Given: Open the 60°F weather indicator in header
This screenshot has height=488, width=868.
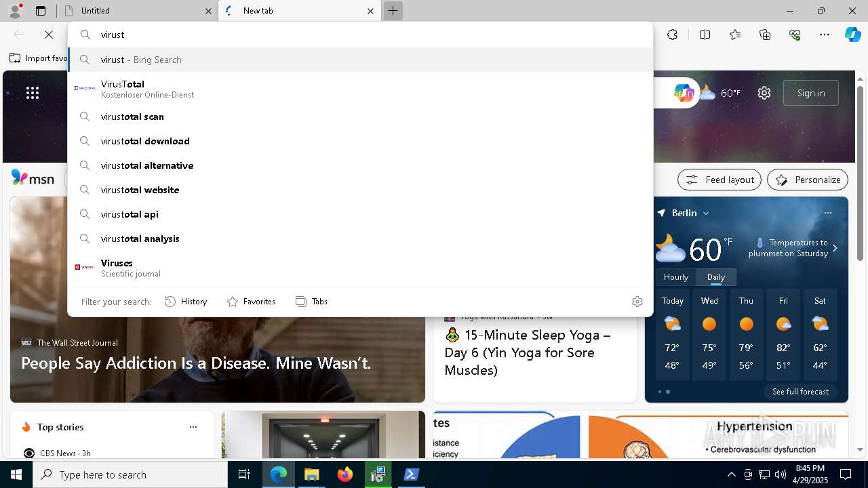Looking at the screenshot, I should 720,93.
